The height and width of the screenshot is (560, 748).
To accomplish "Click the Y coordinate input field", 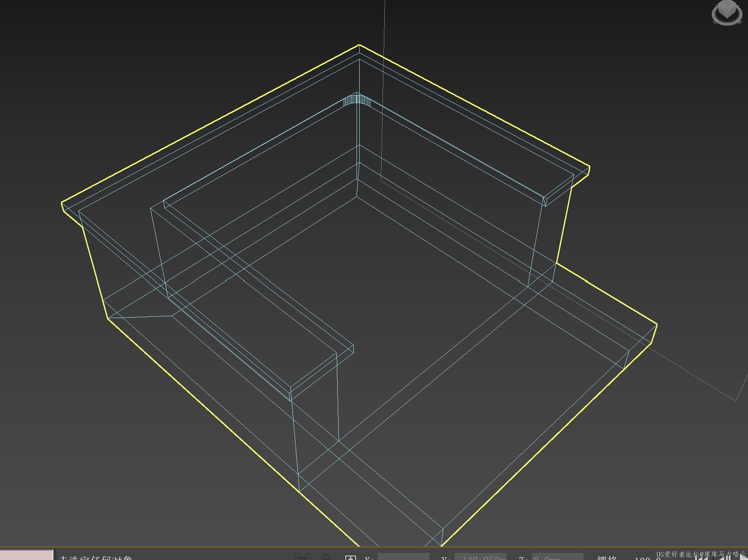I will (x=481, y=557).
